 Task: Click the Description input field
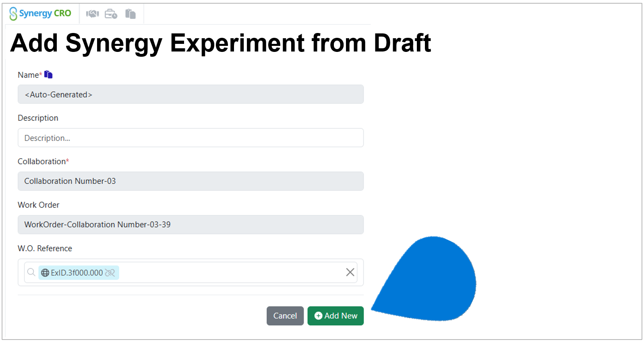coord(191,138)
